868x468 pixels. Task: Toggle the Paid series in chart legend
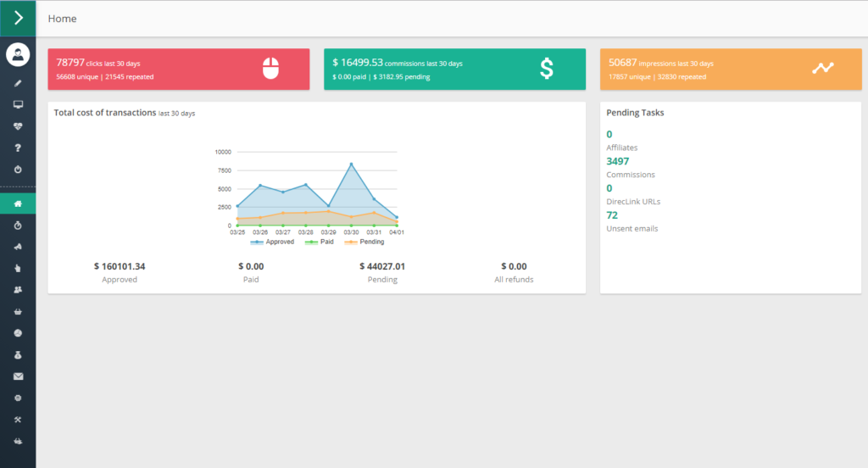point(319,242)
